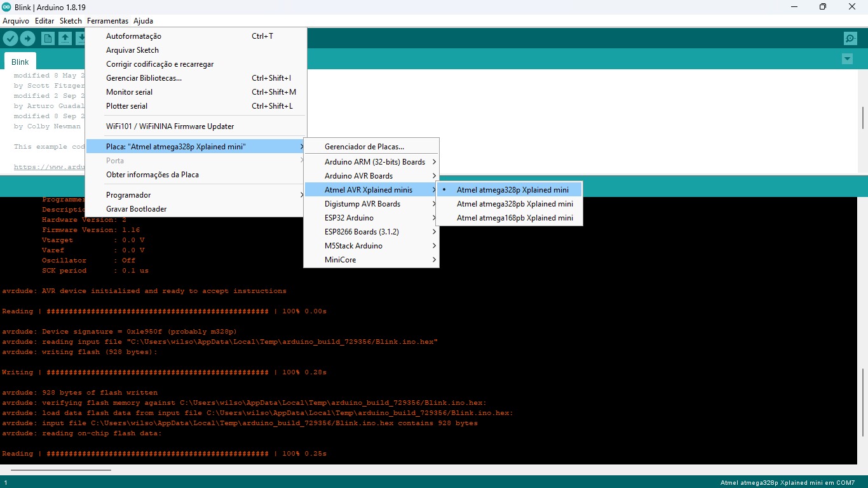Screen dimensions: 868x488
Task: Click the New sketch file icon
Action: click(x=48, y=39)
